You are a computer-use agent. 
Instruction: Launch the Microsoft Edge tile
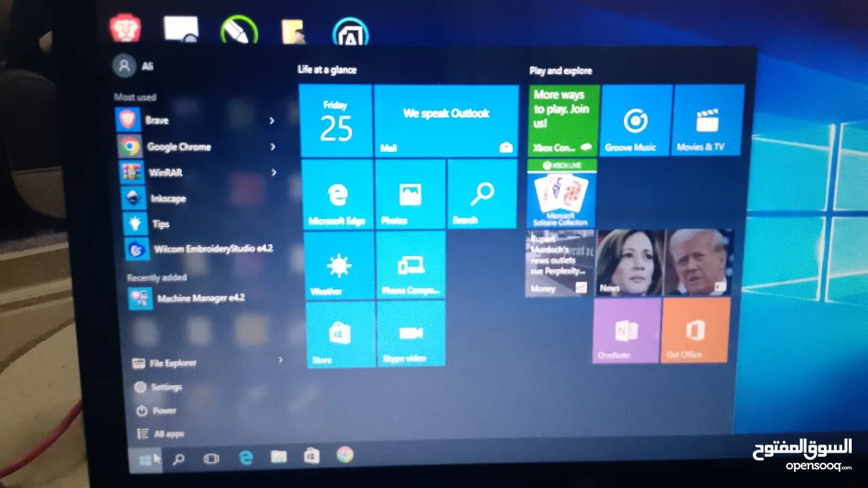[x=337, y=194]
